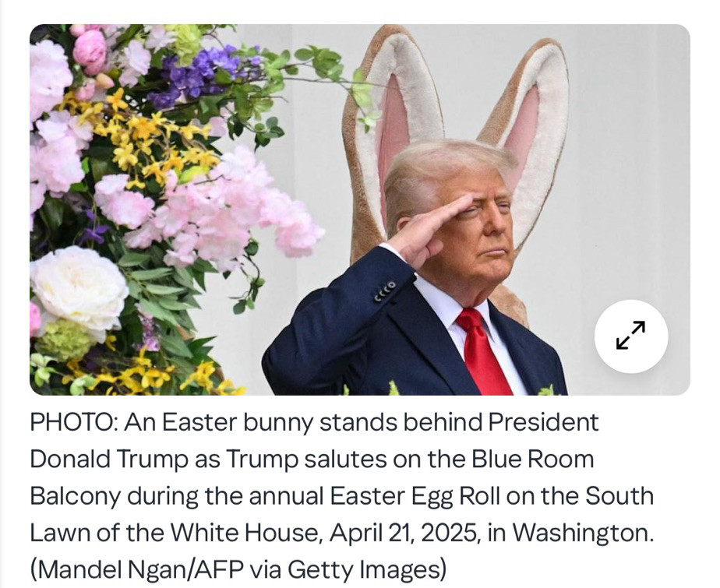
Task: Click the yellow forsythia blossoms
Action: click(x=151, y=138)
